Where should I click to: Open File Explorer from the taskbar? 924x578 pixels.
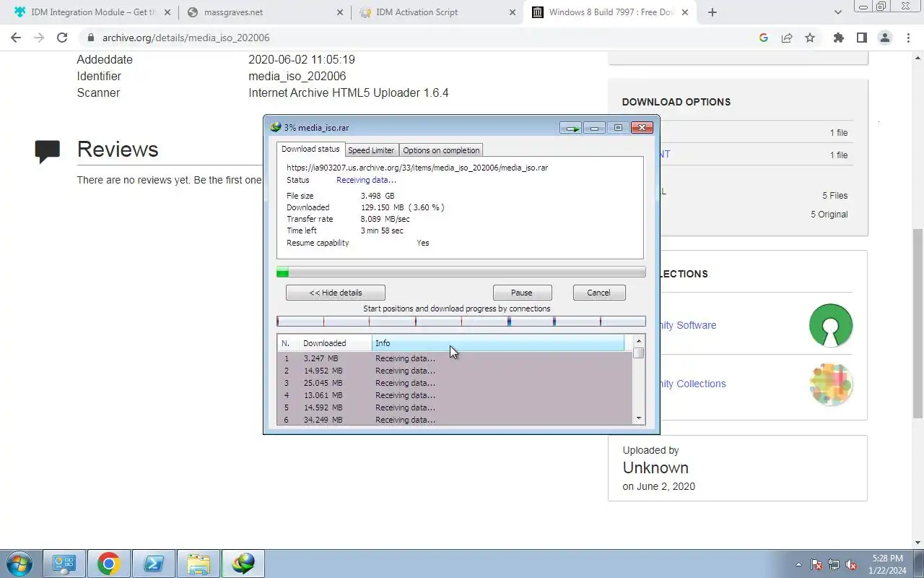pyautogui.click(x=199, y=564)
